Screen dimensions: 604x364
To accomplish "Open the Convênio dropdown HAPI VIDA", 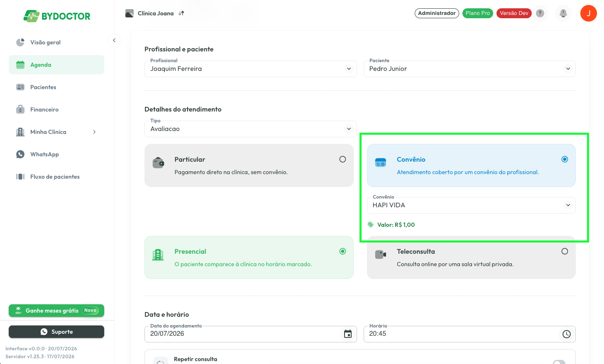I will coord(471,205).
